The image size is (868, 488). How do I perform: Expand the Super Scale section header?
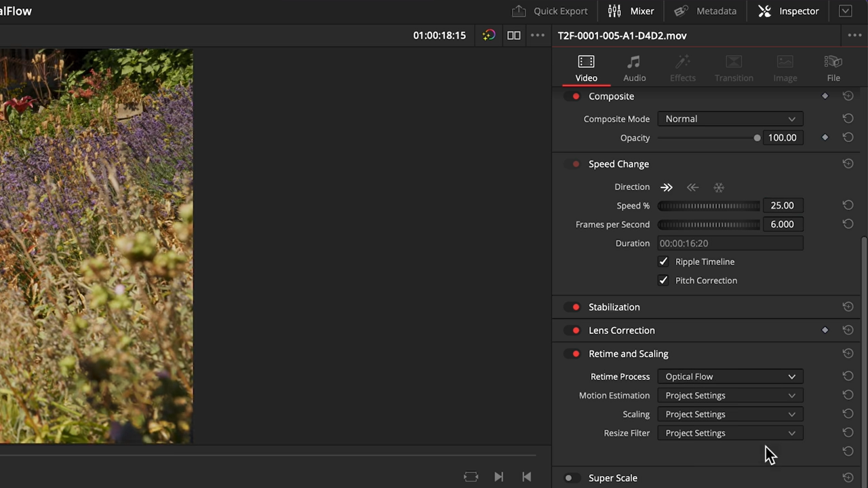click(612, 478)
